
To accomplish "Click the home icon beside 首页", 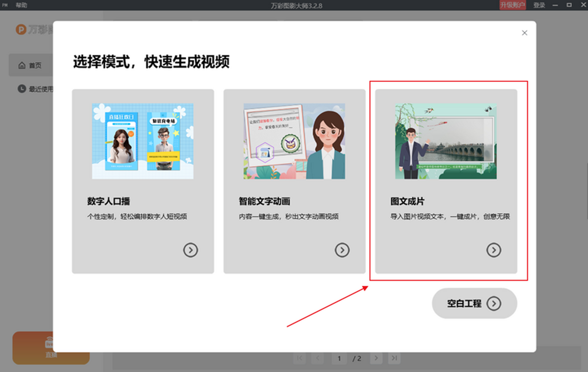I will pyautogui.click(x=22, y=65).
